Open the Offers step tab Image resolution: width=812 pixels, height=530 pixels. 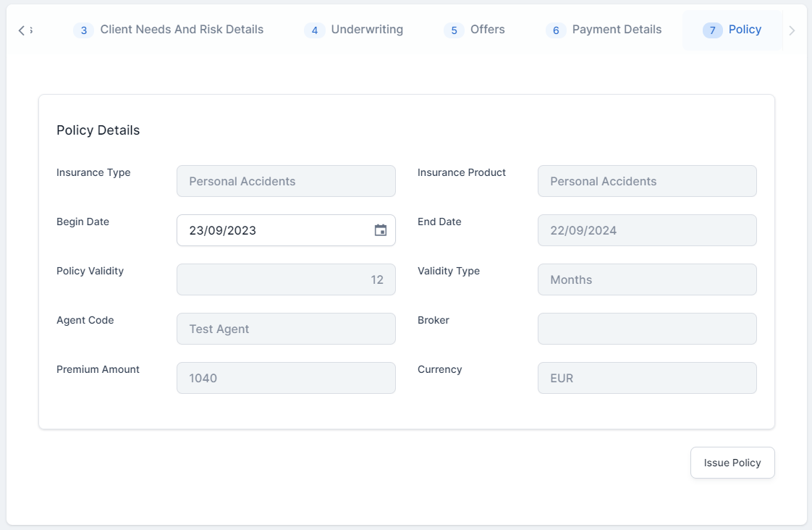[x=475, y=30]
